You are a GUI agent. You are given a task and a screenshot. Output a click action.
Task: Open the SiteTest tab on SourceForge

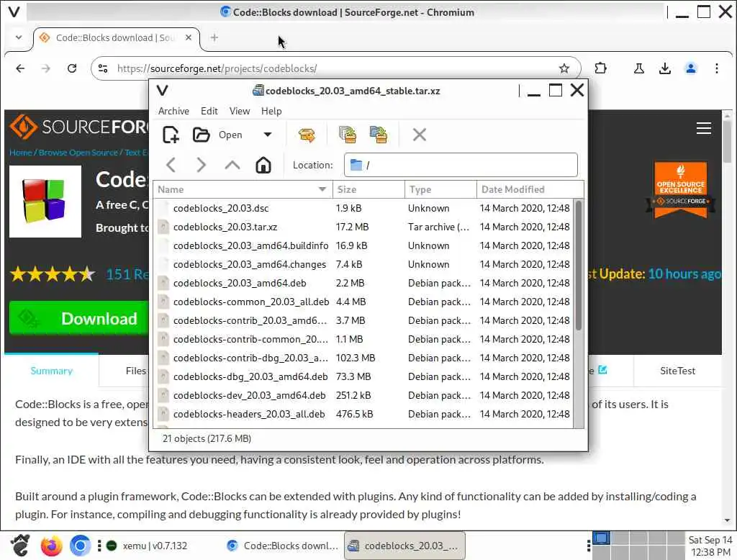[x=677, y=371]
